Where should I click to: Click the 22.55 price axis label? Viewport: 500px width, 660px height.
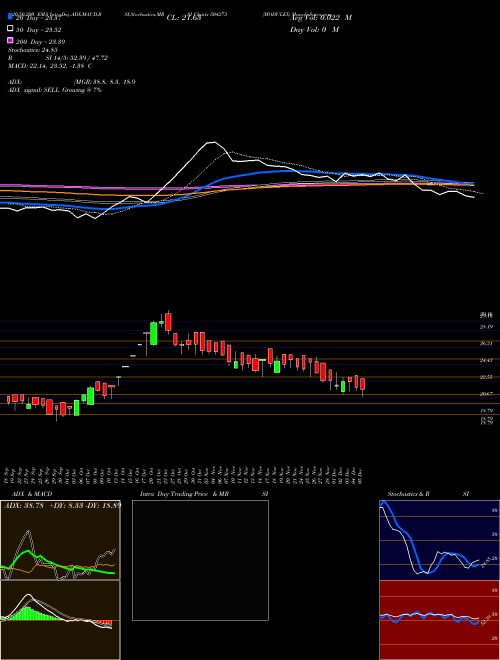(486, 377)
